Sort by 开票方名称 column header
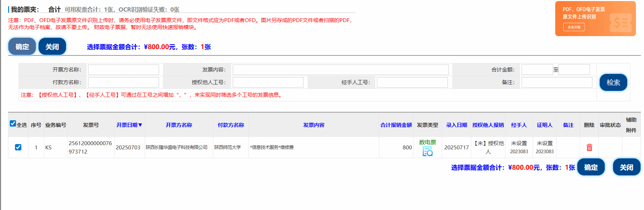 pos(179,125)
